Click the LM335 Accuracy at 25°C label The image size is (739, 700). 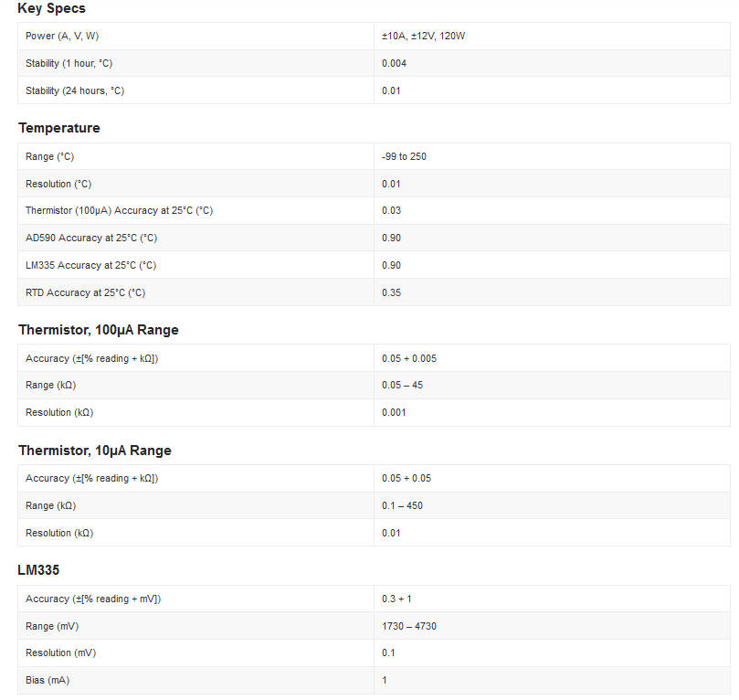click(90, 265)
